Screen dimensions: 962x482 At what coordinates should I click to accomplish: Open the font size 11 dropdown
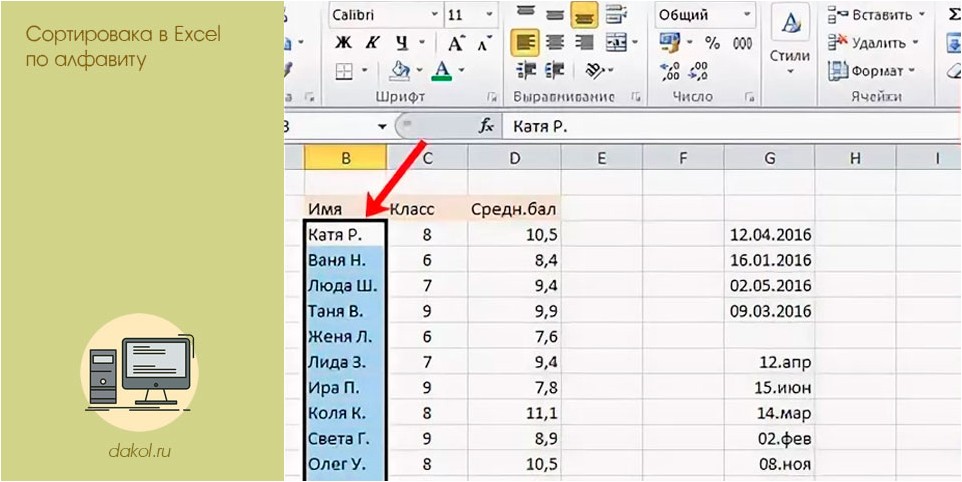(489, 14)
